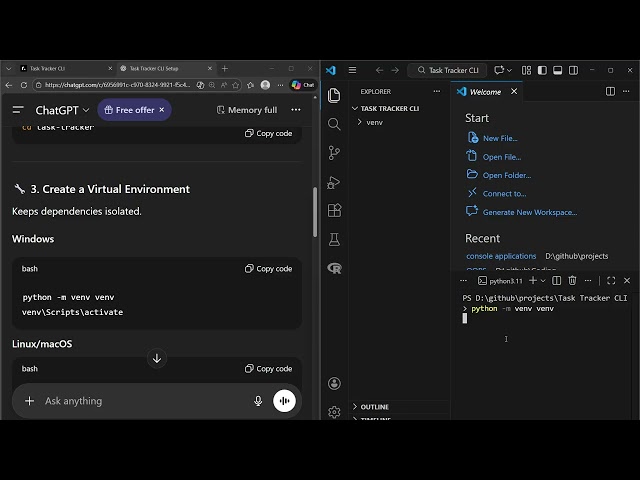Viewport: 640px width, 480px height.
Task: Copy code of Linux/macOS bash block
Action: pos(269,369)
